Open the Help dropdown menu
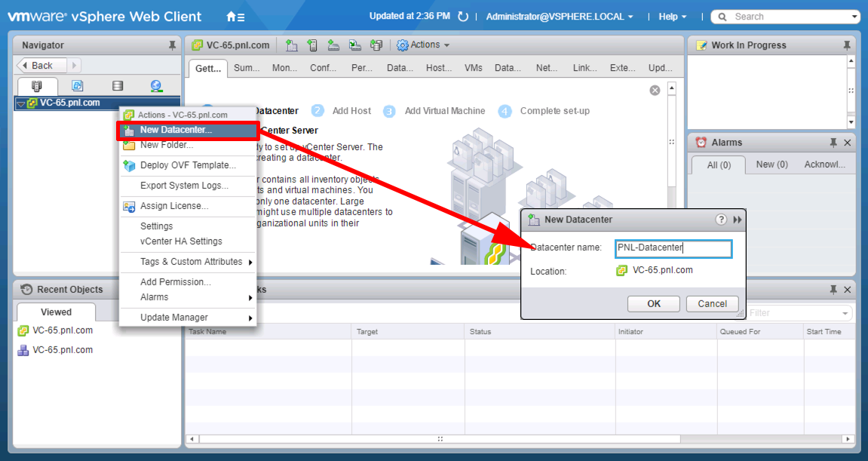This screenshot has width=868, height=461. 673,17
